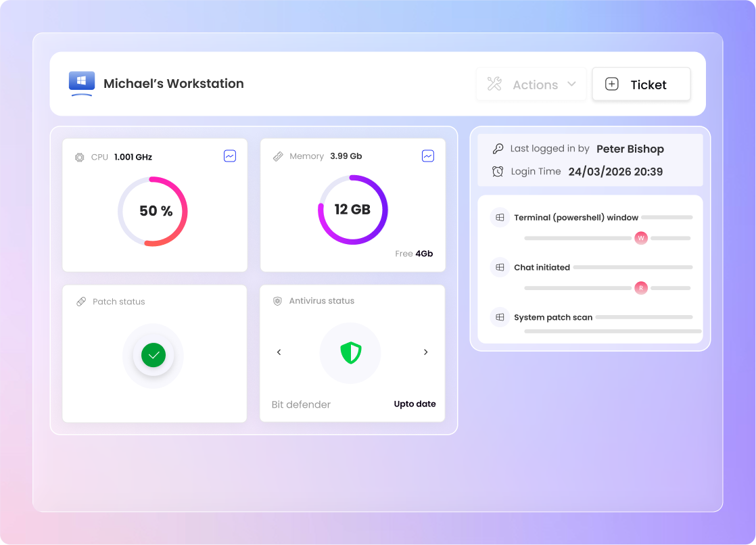Click the Peter Bishop user name

[x=630, y=149]
